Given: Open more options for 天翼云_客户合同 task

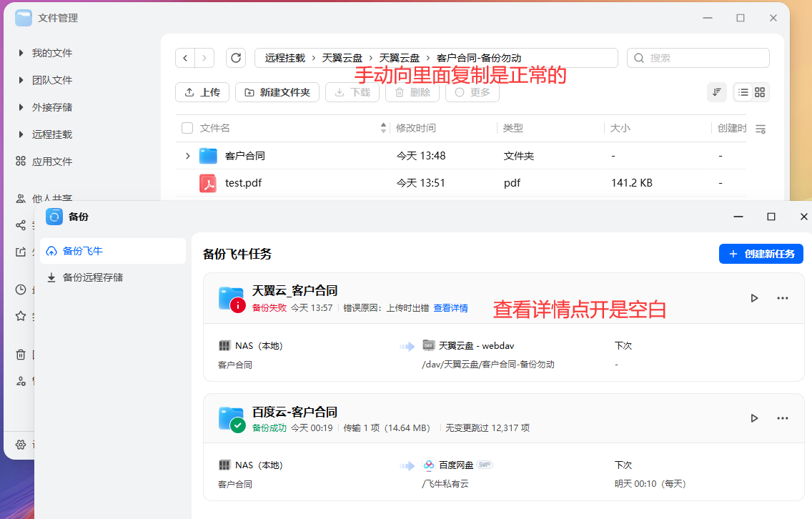Looking at the screenshot, I should tap(783, 298).
